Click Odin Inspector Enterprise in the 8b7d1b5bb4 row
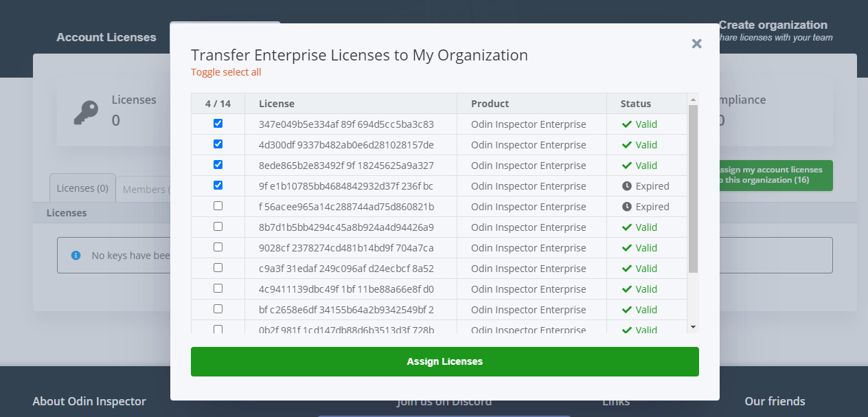The width and height of the screenshot is (868, 417). tap(529, 227)
